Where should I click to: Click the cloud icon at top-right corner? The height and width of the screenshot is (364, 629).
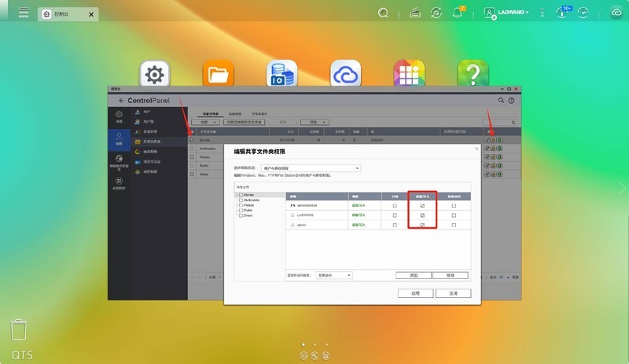click(616, 13)
